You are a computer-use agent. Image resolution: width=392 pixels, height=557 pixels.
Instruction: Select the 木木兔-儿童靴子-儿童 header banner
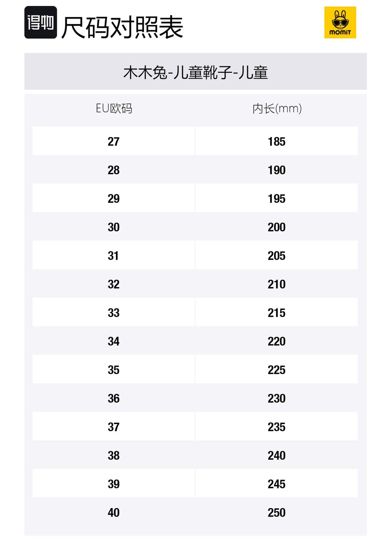point(195,72)
